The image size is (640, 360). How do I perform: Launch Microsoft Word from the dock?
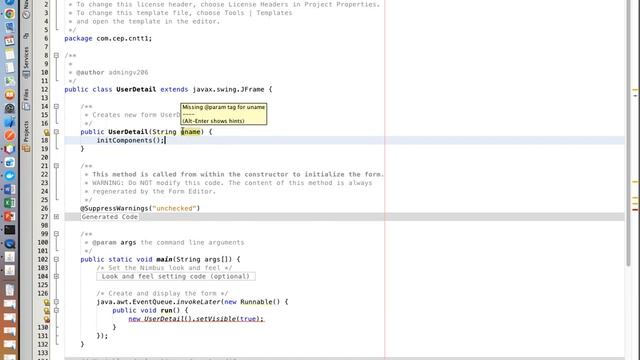pos(9,189)
